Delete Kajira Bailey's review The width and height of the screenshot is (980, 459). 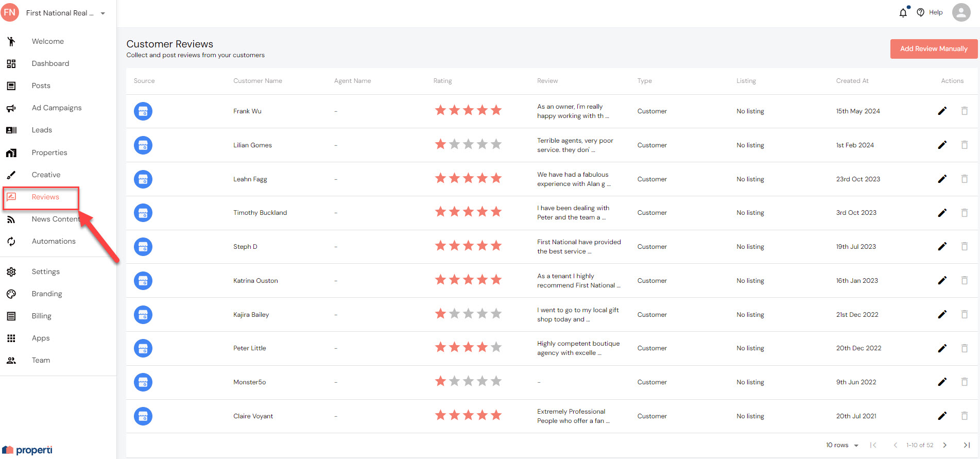964,314
